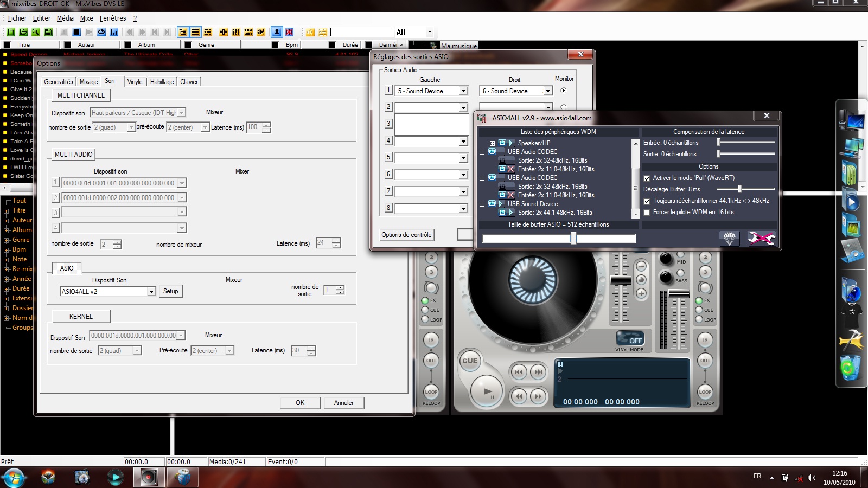Click the ASIO4ALL advanced options wrench icon
This screenshot has height=488, width=868.
pyautogui.click(x=761, y=238)
